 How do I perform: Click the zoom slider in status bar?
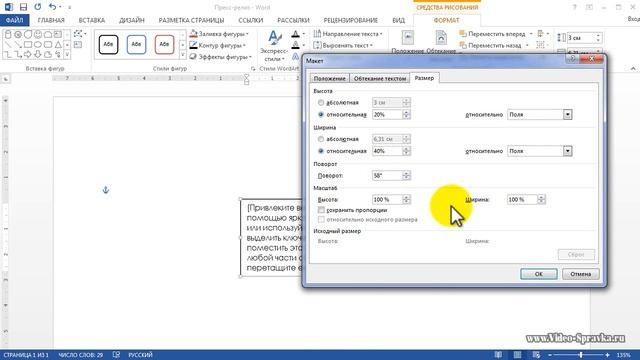pos(580,355)
